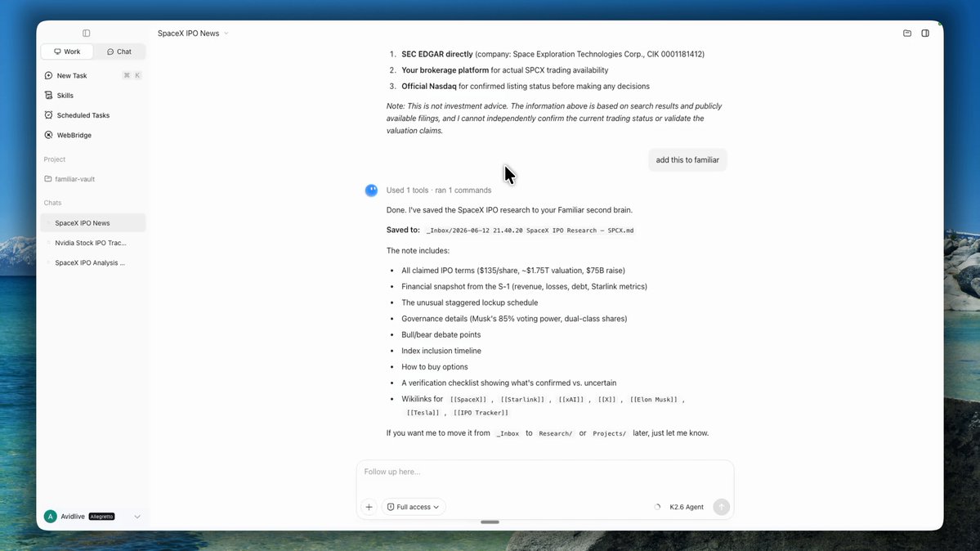The image size is (980, 551).
Task: Click the saved file path SPCX.md
Action: point(530,231)
